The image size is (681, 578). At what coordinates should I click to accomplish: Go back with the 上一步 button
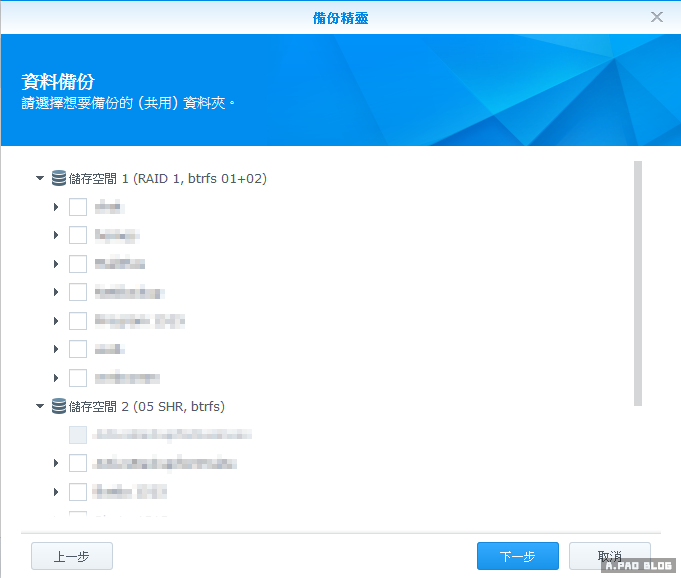tap(72, 556)
